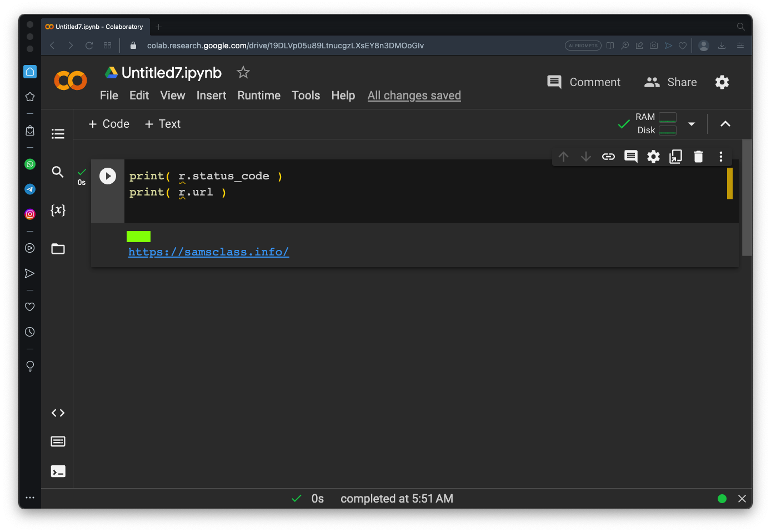Open the variables inspector panel
Screen dimensions: 771x532
point(58,210)
